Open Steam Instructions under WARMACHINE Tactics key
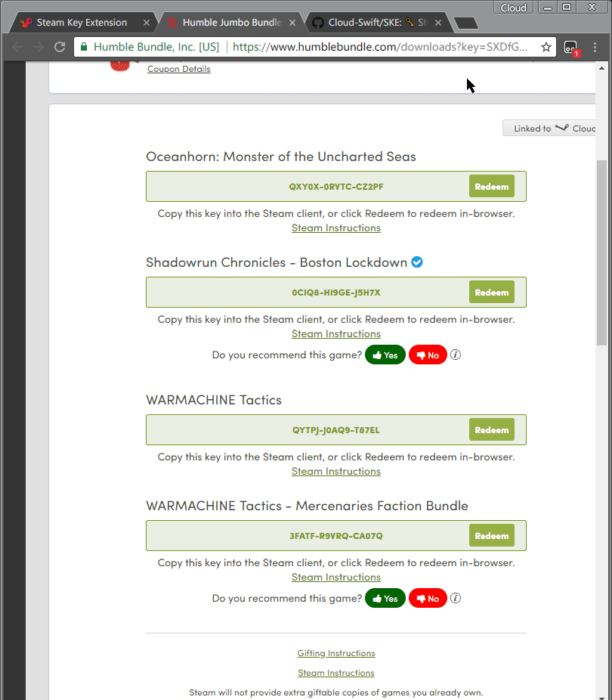612x700 pixels. point(336,471)
